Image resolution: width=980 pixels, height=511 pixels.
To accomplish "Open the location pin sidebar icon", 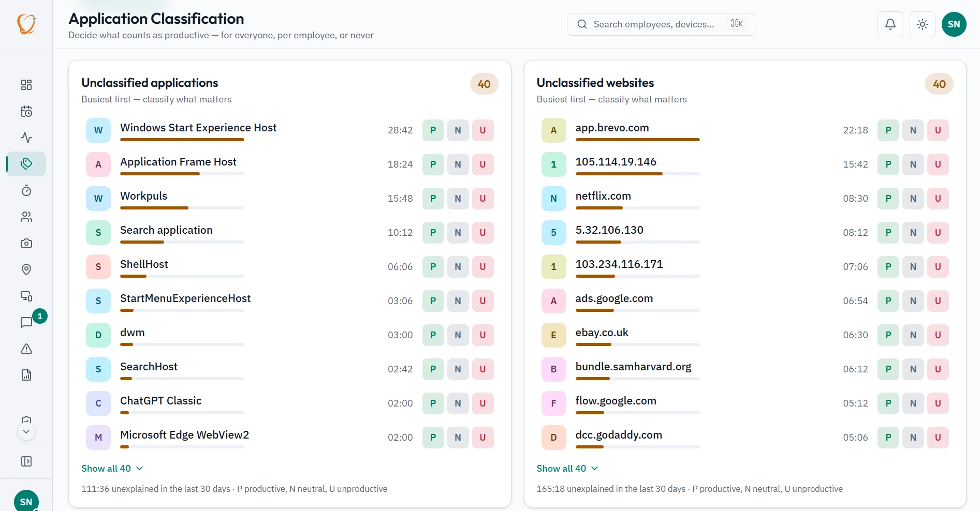I will 26,269.
